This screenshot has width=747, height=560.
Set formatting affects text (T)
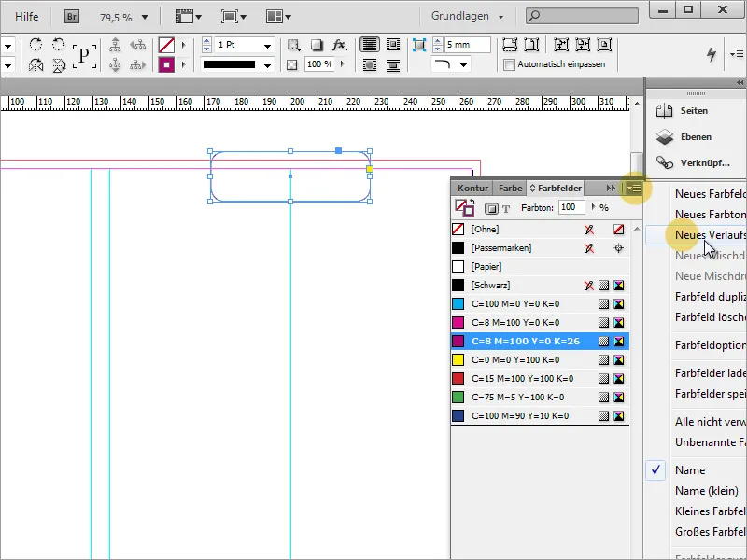click(x=506, y=208)
